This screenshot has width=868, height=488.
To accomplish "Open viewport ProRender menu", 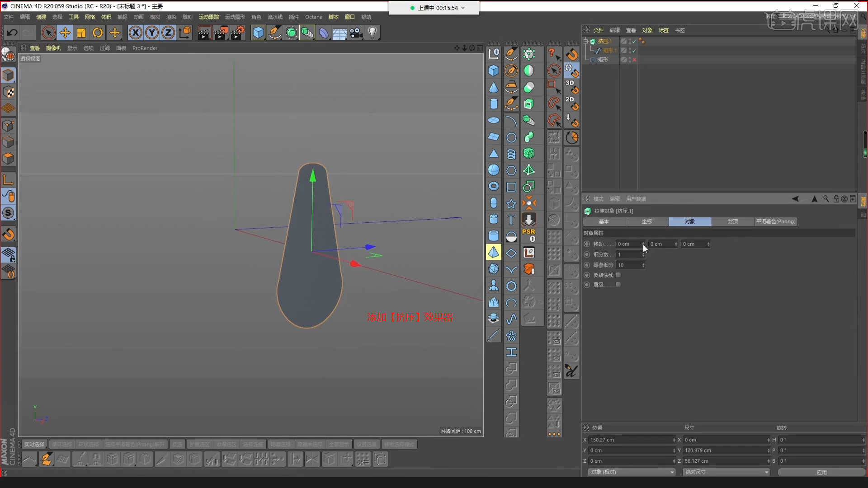I will coord(145,48).
